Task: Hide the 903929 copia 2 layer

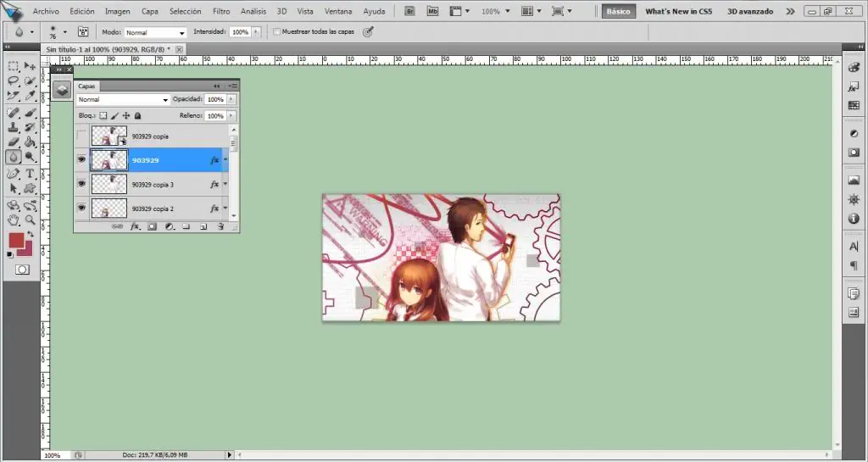Action: (82, 208)
